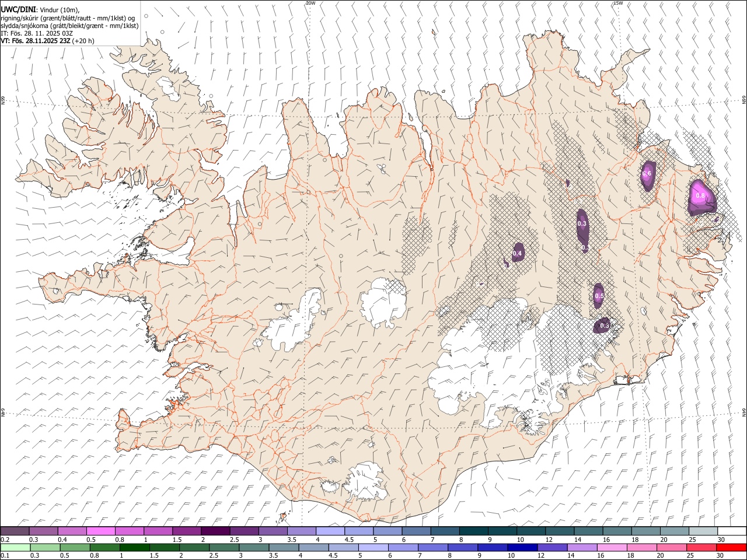Click the 0.5 snowfall value label on the map
Screen dimensions: 747x560
[599, 296]
